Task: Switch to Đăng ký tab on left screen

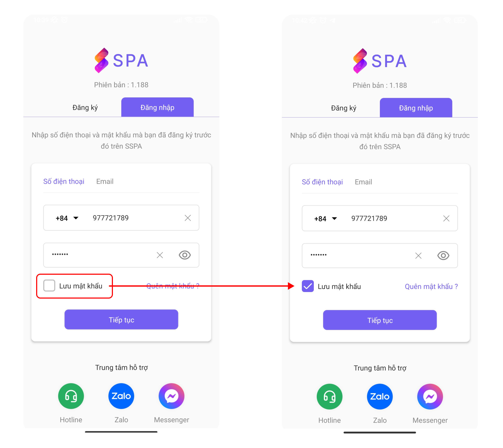Action: [85, 107]
